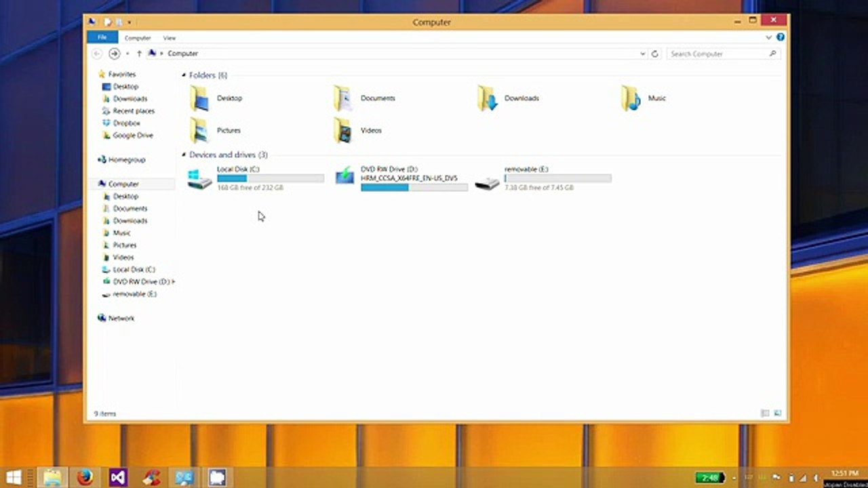
Task: Open the recent locations dropdown arrow
Action: click(127, 54)
